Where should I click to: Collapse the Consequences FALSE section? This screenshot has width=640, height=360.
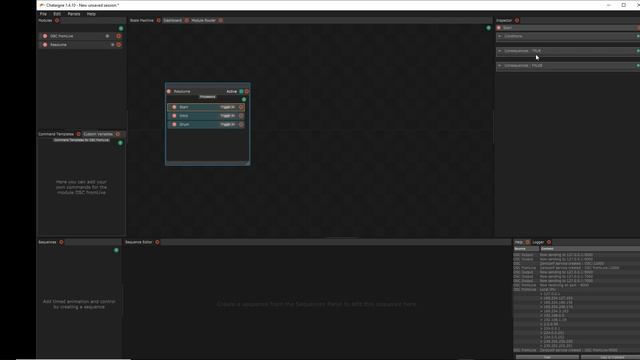(x=500, y=65)
